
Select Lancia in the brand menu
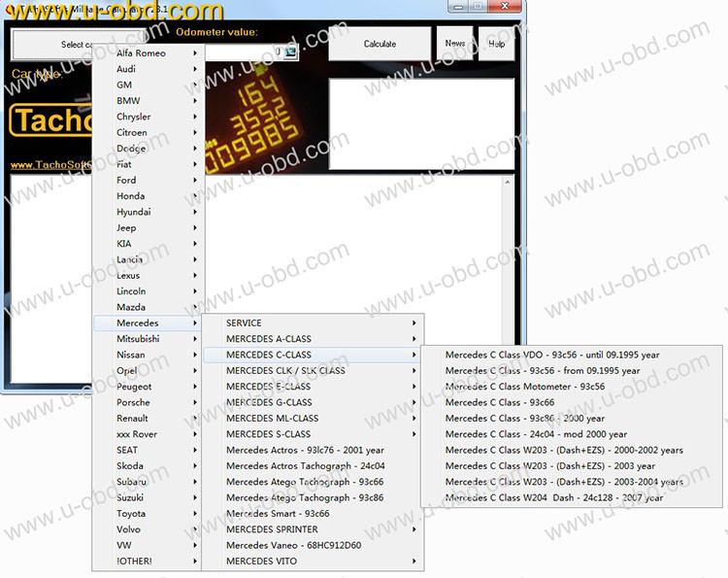pos(149,259)
